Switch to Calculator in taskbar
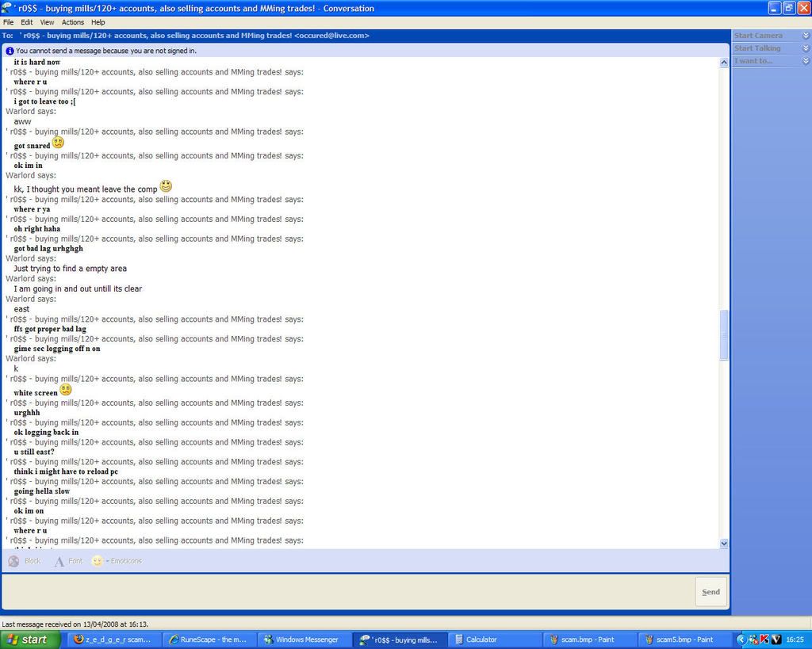 click(x=495, y=639)
